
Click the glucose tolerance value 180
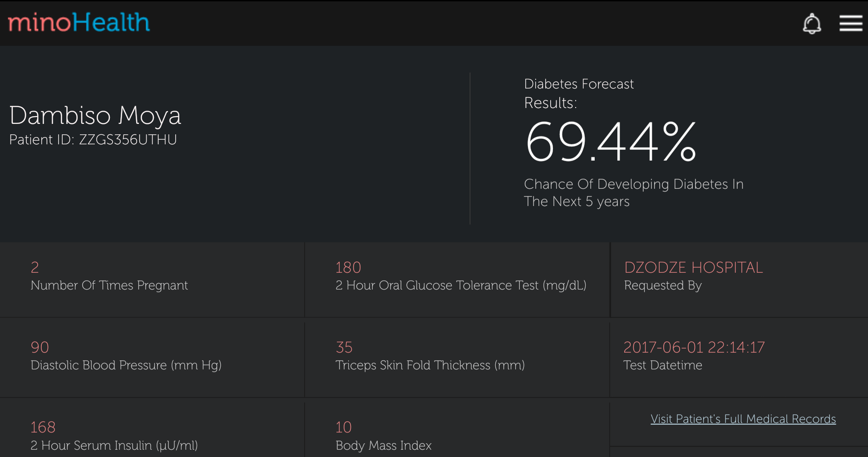tap(348, 268)
